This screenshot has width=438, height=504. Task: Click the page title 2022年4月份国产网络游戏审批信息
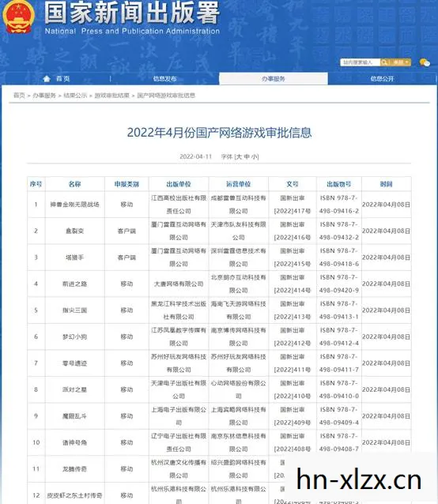click(219, 133)
